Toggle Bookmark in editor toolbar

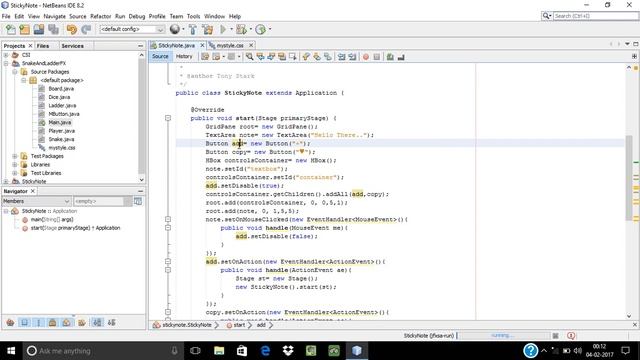[x=328, y=57]
